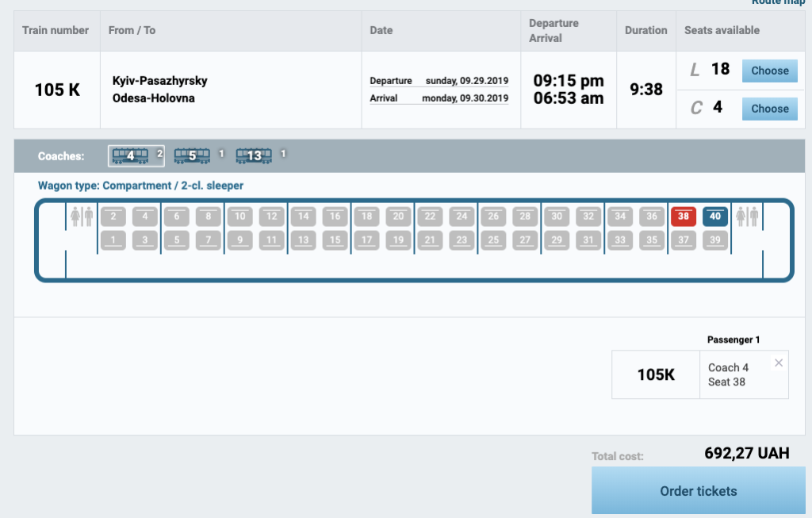The width and height of the screenshot is (812, 518).
Task: Deselect the red seat 38
Action: [x=684, y=216]
